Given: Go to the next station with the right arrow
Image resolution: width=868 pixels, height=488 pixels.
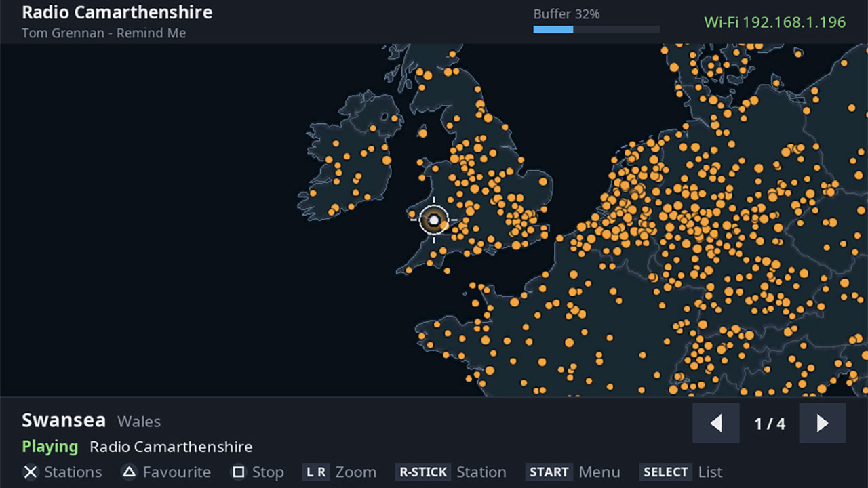Looking at the screenshot, I should pyautogui.click(x=823, y=424).
